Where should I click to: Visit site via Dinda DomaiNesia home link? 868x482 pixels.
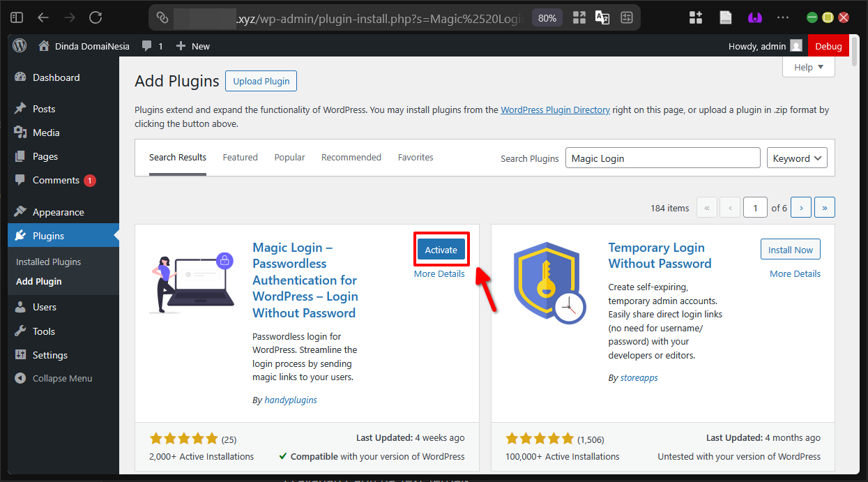pyautogui.click(x=84, y=46)
